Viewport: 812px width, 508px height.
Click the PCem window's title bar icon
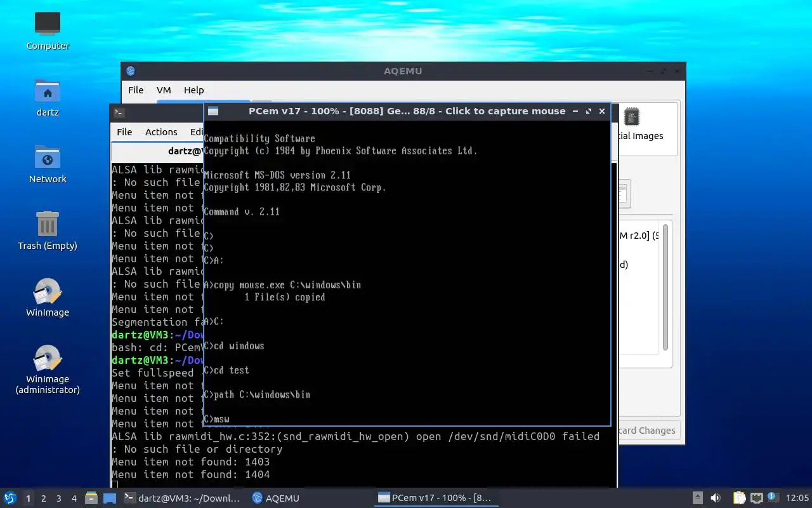tap(213, 111)
